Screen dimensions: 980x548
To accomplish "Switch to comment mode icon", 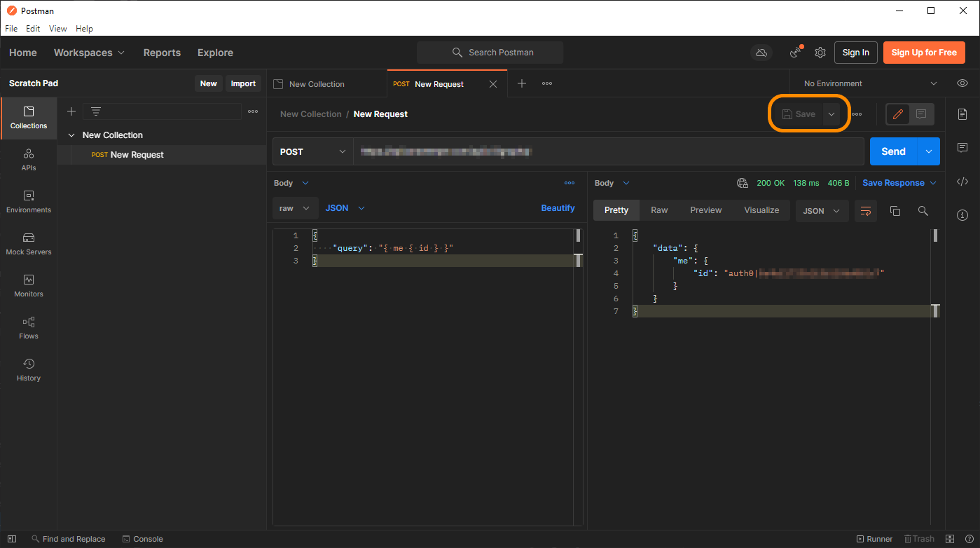I will pos(921,114).
